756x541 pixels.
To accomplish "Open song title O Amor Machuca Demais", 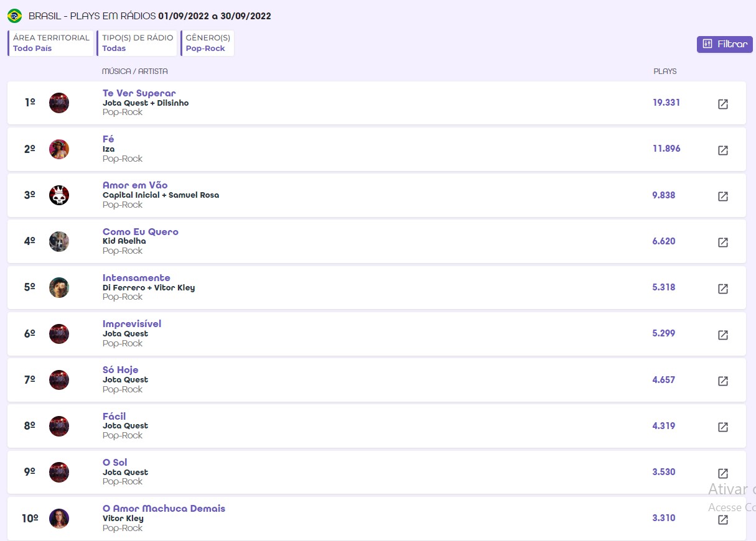I will click(x=164, y=509).
